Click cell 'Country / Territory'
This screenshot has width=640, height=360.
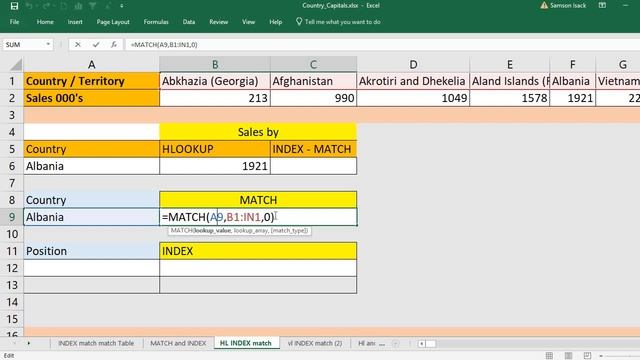click(x=91, y=81)
